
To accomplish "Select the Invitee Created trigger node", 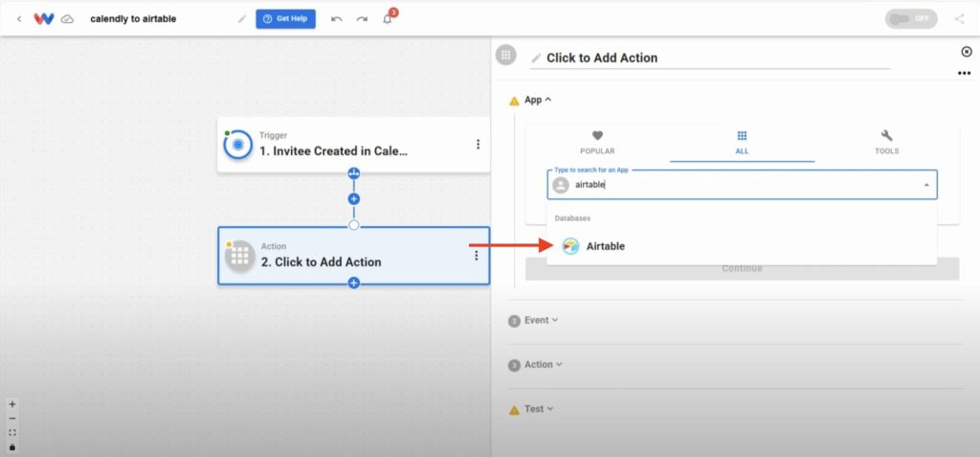I will coord(354,145).
